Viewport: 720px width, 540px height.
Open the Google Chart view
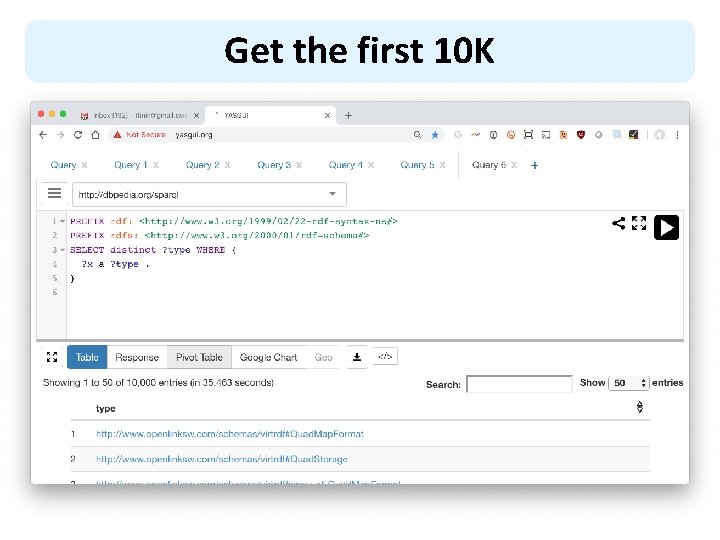(268, 357)
